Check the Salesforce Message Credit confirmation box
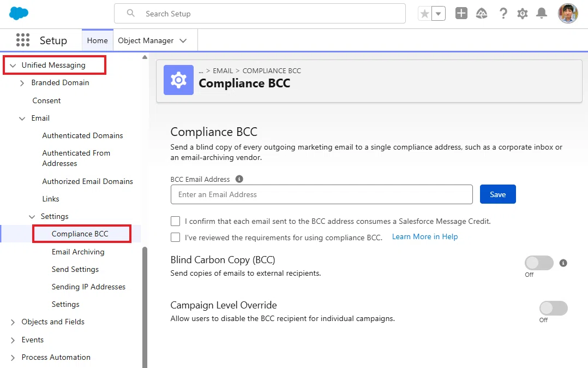This screenshot has width=588, height=368. point(175,221)
